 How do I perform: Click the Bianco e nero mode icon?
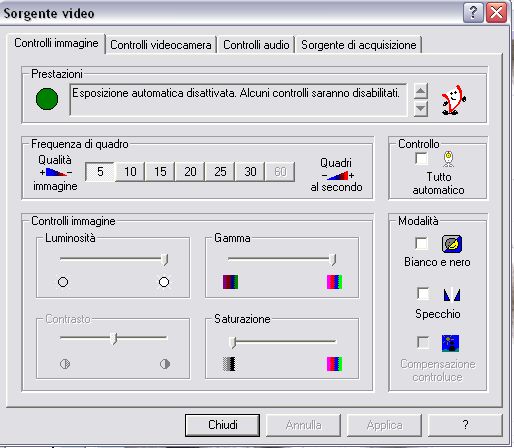[452, 244]
